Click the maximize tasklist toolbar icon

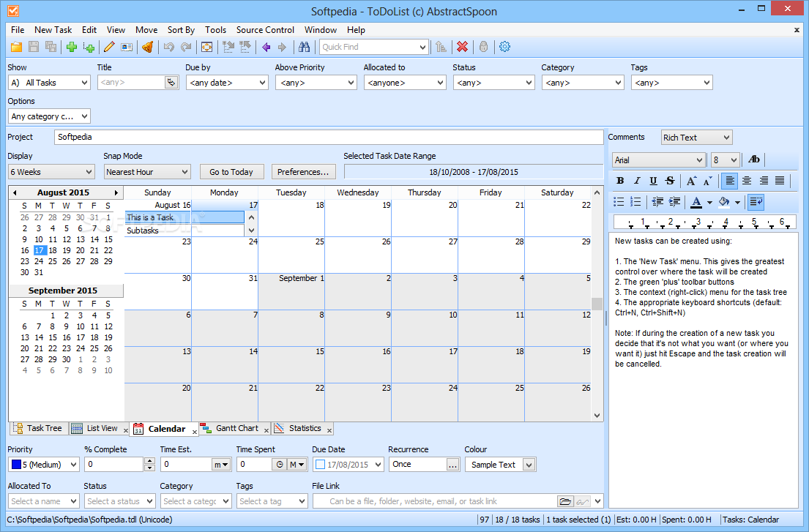(207, 47)
